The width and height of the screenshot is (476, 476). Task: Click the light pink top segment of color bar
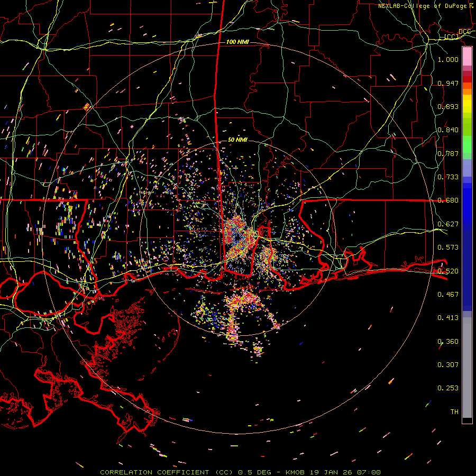(467, 56)
